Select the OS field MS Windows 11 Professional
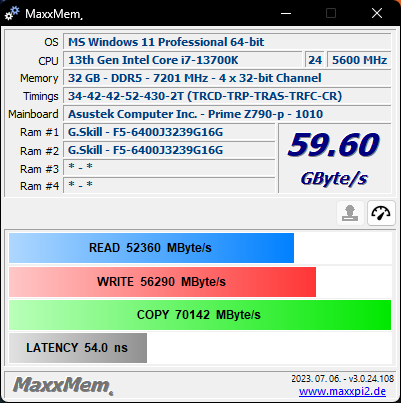Viewport: 401px width, 403px height. click(227, 42)
